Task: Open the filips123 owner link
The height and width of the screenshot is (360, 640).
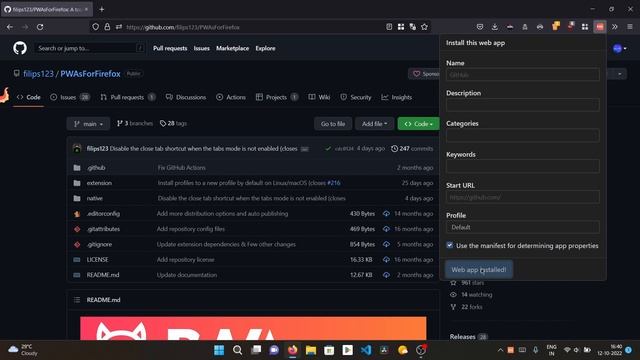Action: [x=38, y=74]
